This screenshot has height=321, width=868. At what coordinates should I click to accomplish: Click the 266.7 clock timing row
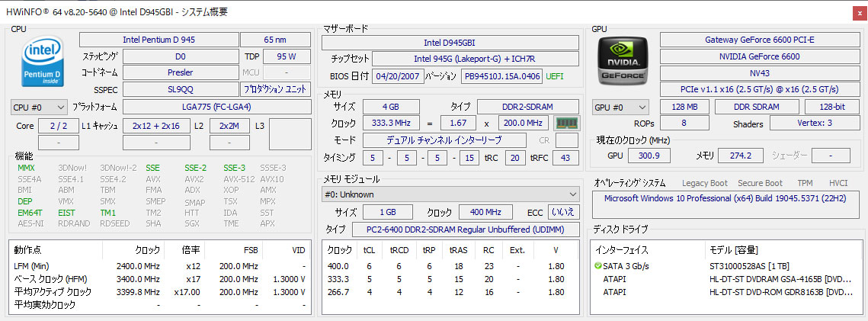pos(450,292)
